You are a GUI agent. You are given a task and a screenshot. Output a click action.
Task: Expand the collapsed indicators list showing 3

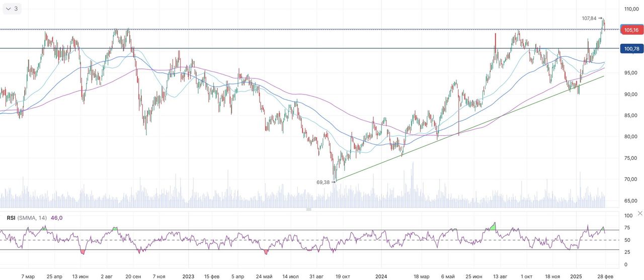click(12, 9)
